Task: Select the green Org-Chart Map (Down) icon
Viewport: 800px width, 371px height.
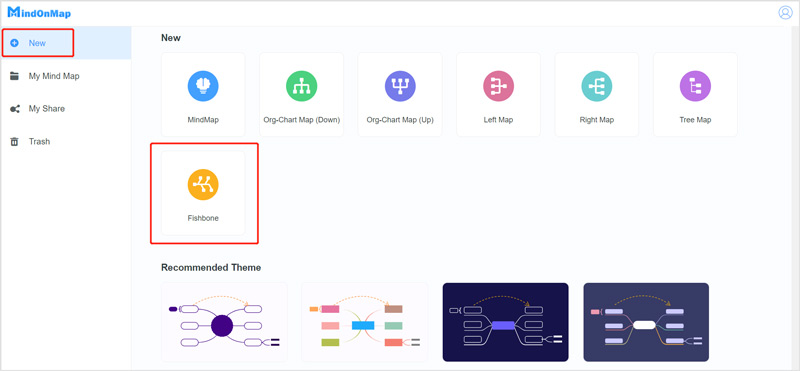Action: [x=301, y=86]
